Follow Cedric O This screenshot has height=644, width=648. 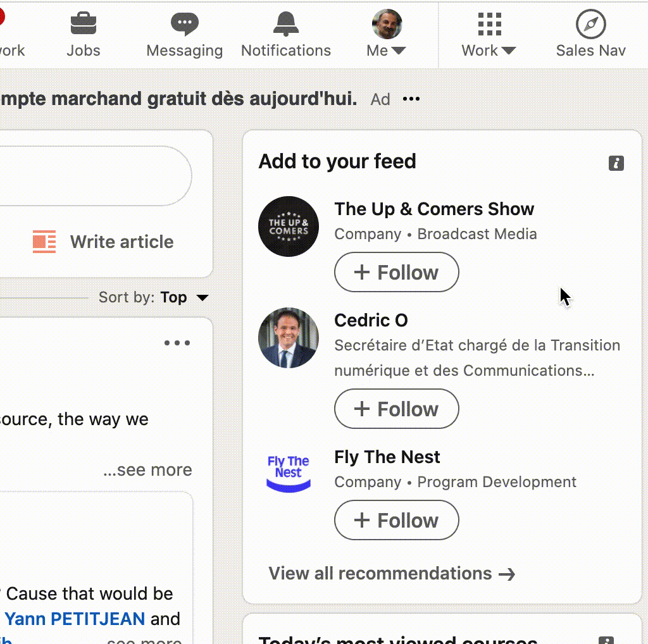[x=396, y=409]
